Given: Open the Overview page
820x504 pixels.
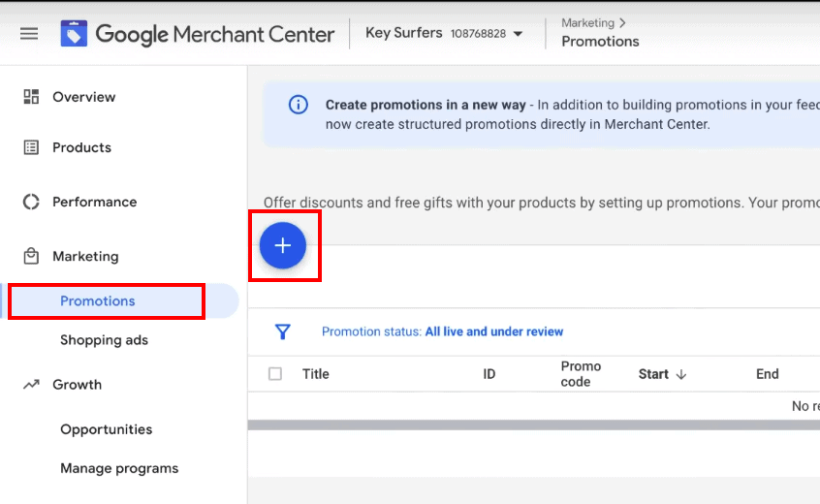Looking at the screenshot, I should 83,97.
